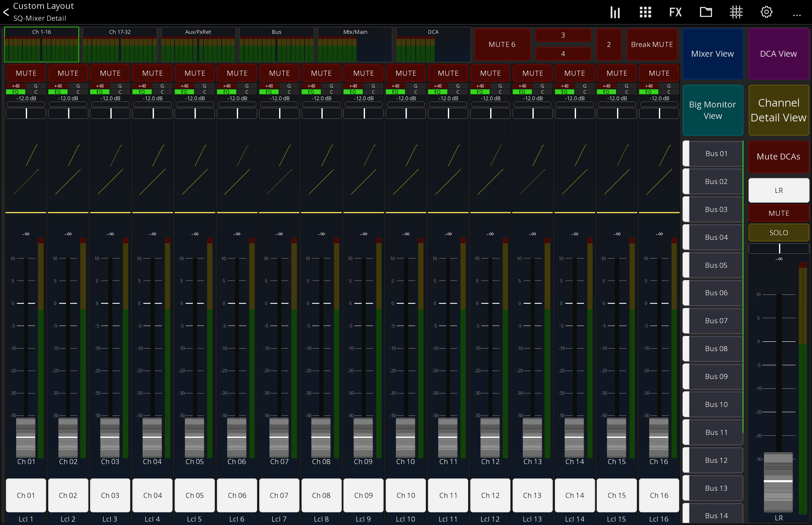Viewport: 812px width, 525px height.
Task: Click LR master fader handle
Action: pyautogui.click(x=778, y=481)
